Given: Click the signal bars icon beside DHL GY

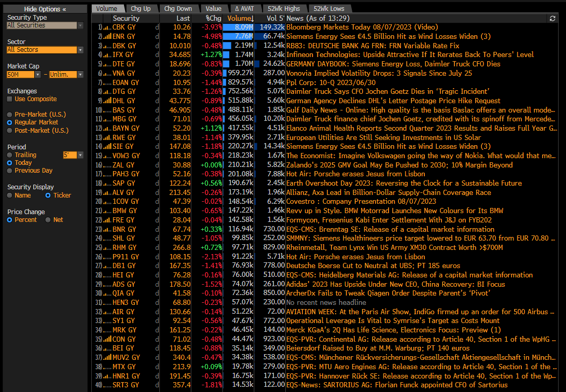Looking at the screenshot, I should (107, 101).
